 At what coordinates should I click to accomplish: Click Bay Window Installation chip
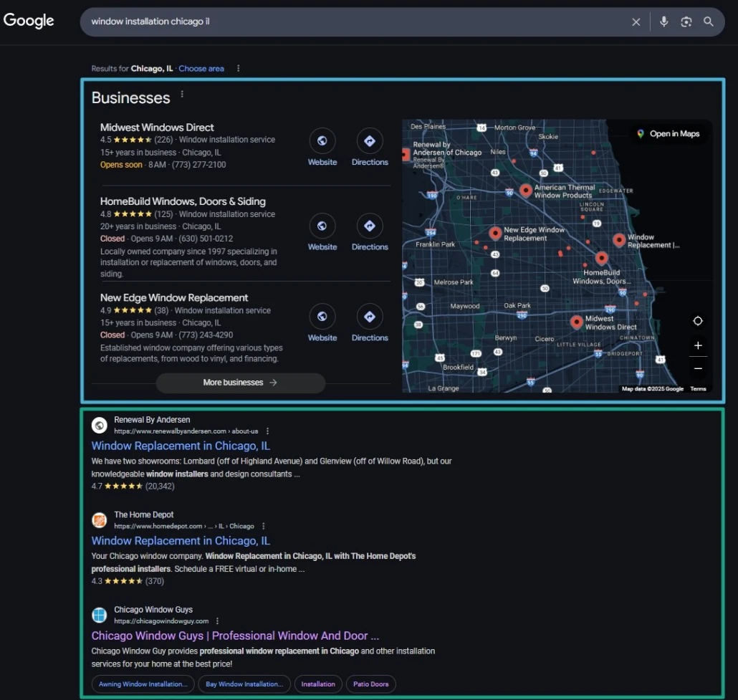tap(244, 684)
